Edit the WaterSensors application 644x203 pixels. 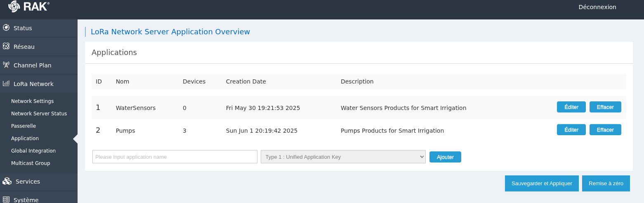pyautogui.click(x=571, y=107)
